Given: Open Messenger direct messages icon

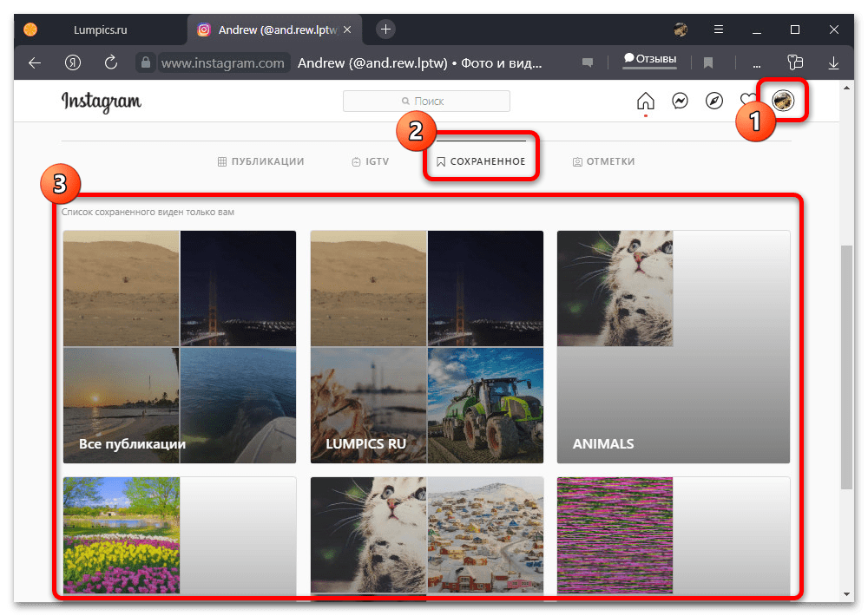Looking at the screenshot, I should [681, 102].
